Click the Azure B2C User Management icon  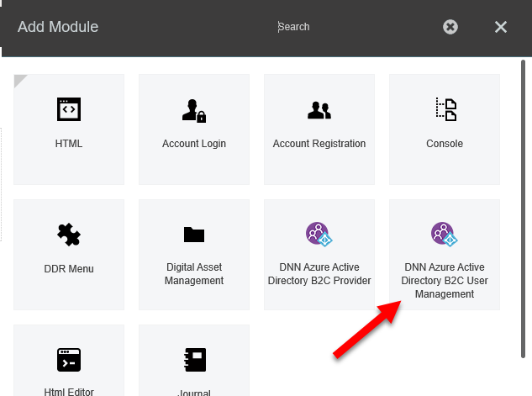tap(444, 234)
